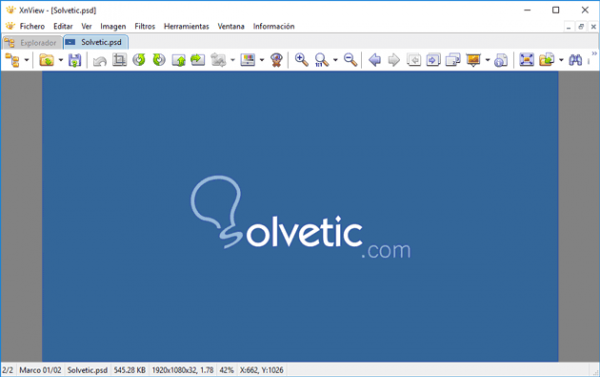The height and width of the screenshot is (377, 600).
Task: Click the grayed-out image conversion icon
Action: [x=218, y=60]
